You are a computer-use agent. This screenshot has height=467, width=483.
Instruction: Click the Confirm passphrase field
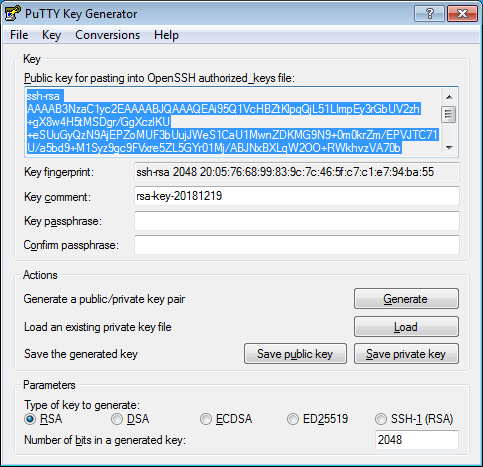[x=297, y=245]
